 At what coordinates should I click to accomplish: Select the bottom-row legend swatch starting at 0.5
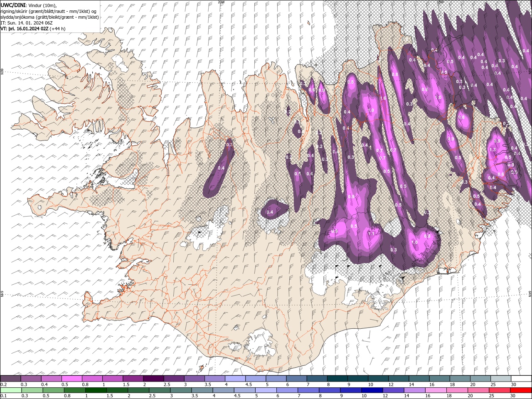pyautogui.click(x=53, y=390)
